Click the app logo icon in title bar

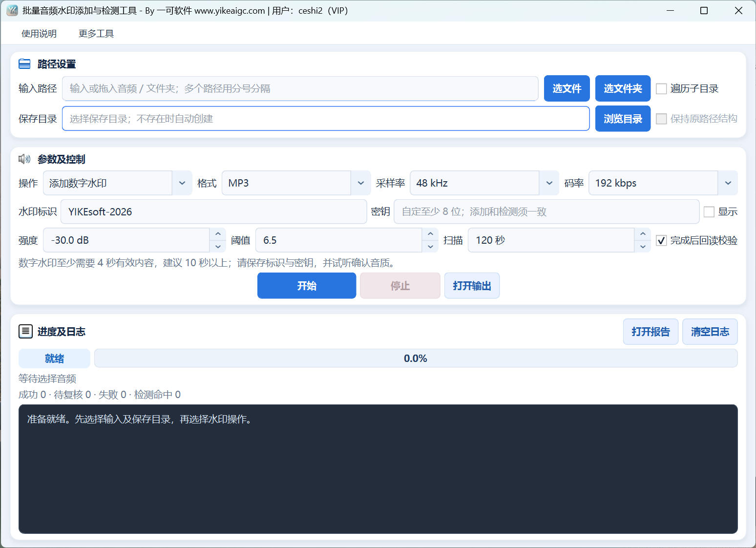[x=12, y=10]
